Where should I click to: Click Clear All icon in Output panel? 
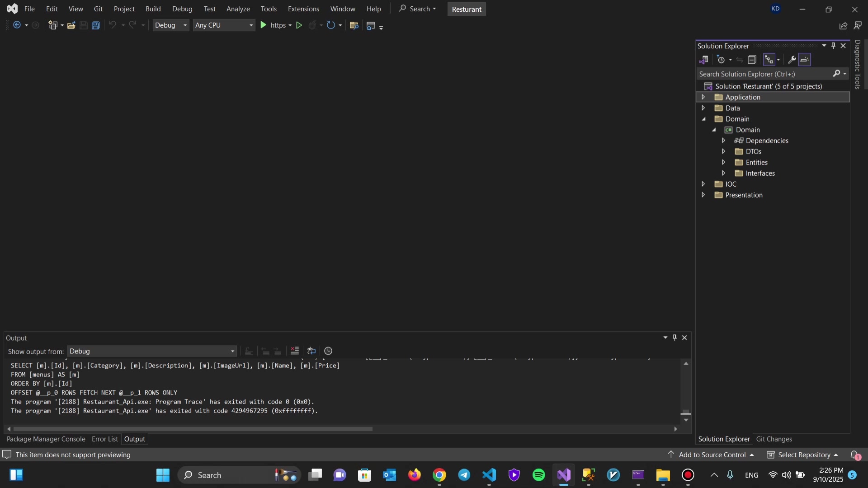pyautogui.click(x=295, y=351)
